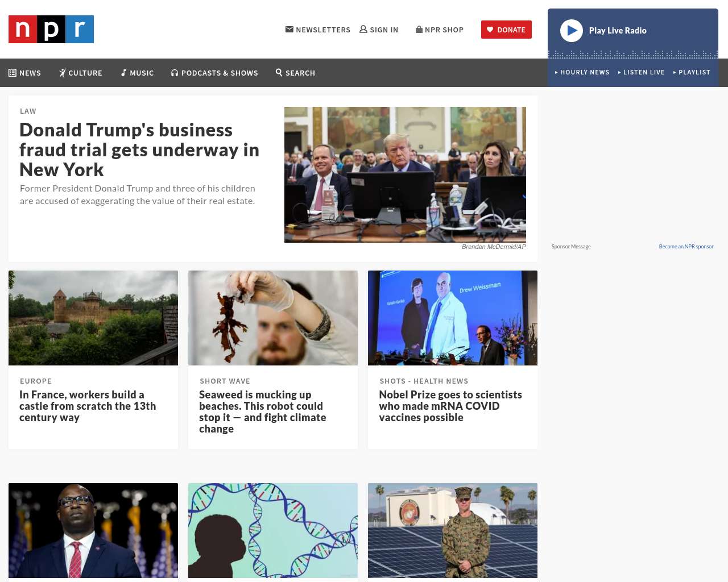The width and height of the screenshot is (728, 582).
Task: Click the headphones icon for Podcasts & Shows
Action: (175, 73)
